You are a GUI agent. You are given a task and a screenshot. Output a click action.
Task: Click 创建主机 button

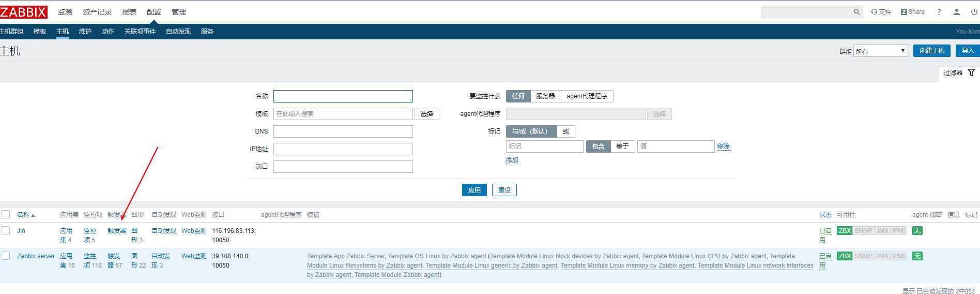click(932, 51)
